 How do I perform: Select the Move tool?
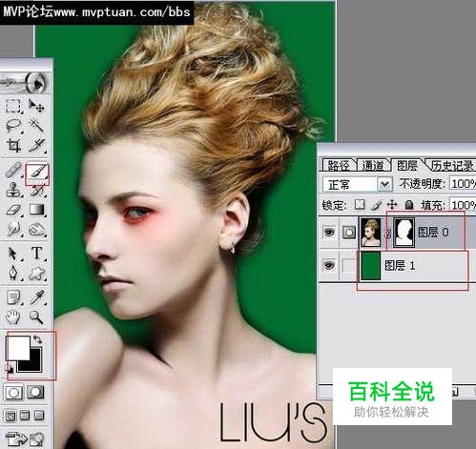[36, 106]
